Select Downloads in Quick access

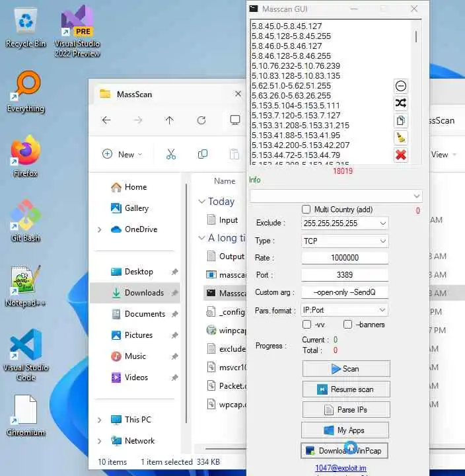pyautogui.click(x=135, y=293)
